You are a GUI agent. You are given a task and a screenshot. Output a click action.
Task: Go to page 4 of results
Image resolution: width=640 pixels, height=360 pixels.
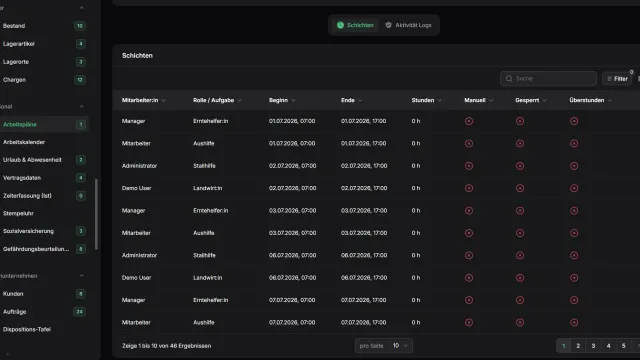[x=608, y=346]
